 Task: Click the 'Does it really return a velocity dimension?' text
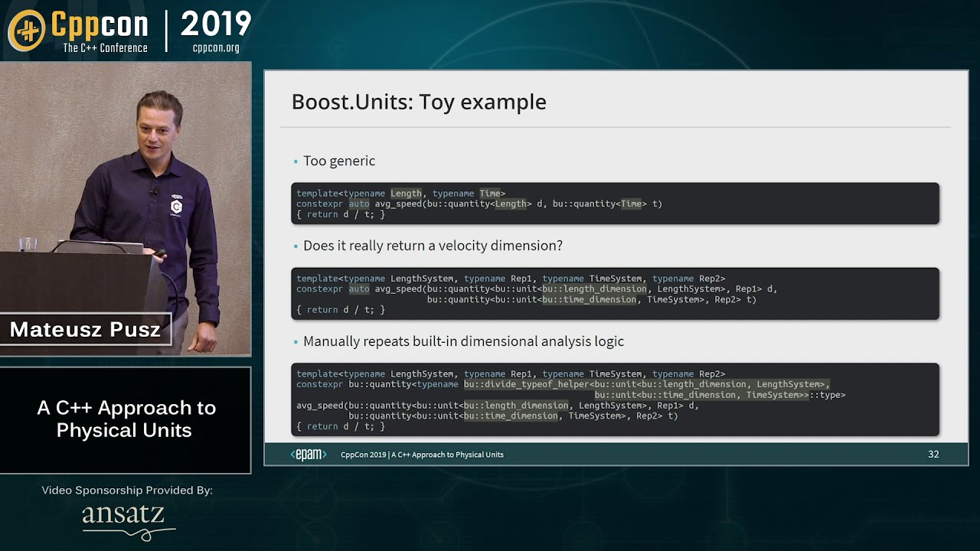[433, 246]
